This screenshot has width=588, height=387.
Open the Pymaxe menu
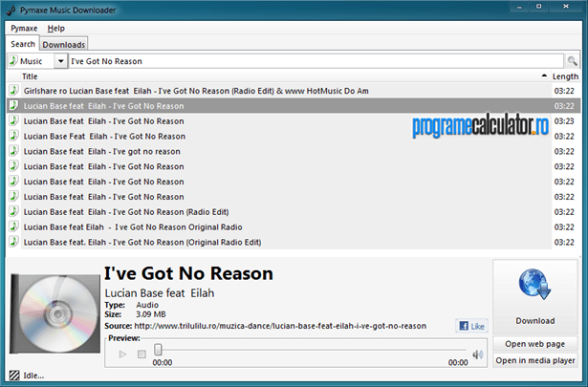[x=24, y=29]
